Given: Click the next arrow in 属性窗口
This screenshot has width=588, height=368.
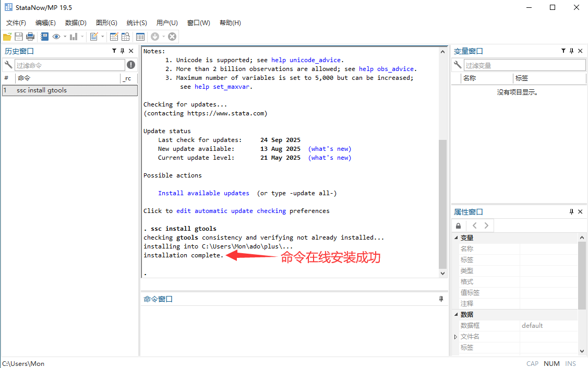Looking at the screenshot, I should tap(486, 225).
